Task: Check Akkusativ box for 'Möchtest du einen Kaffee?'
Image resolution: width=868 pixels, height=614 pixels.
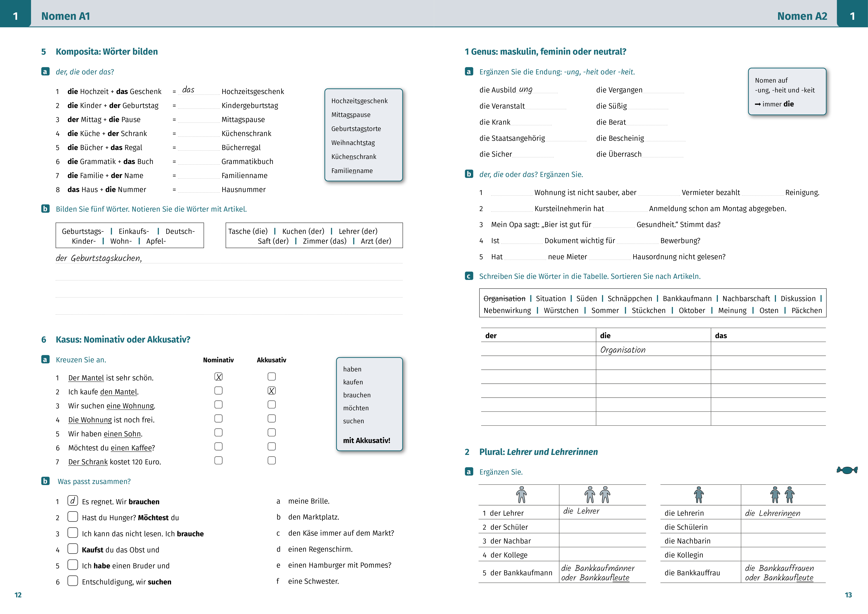Action: (271, 446)
